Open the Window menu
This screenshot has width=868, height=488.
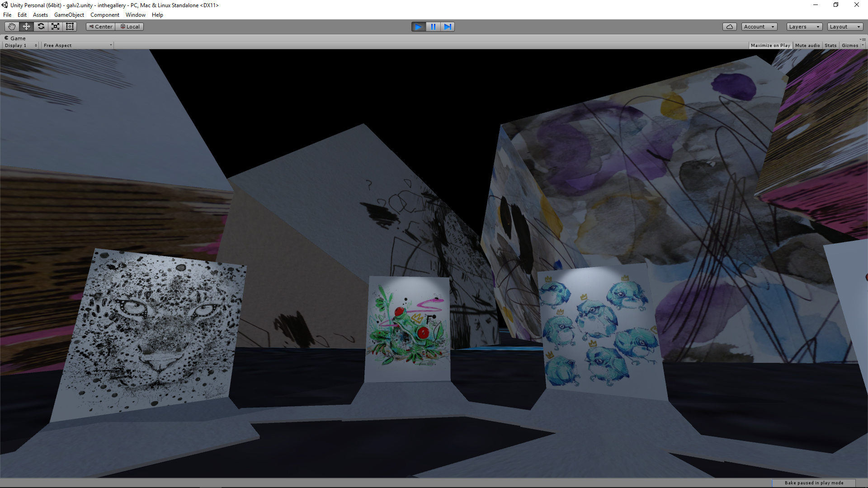[136, 15]
